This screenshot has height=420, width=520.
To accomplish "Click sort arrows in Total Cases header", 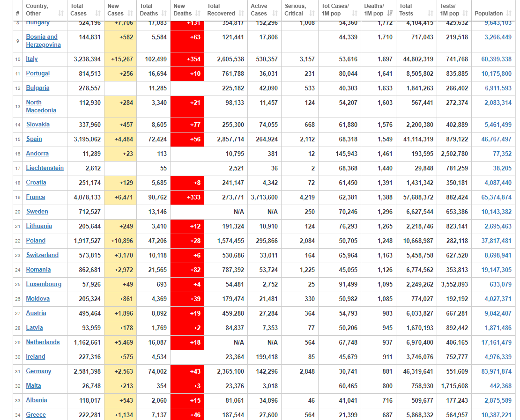I will point(98,14).
